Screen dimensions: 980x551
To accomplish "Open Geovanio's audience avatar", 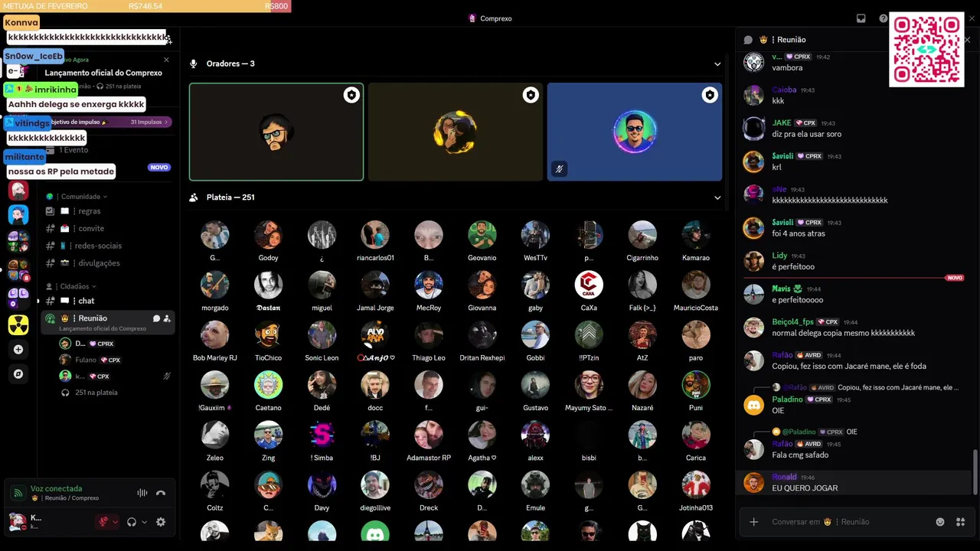I will pos(482,235).
